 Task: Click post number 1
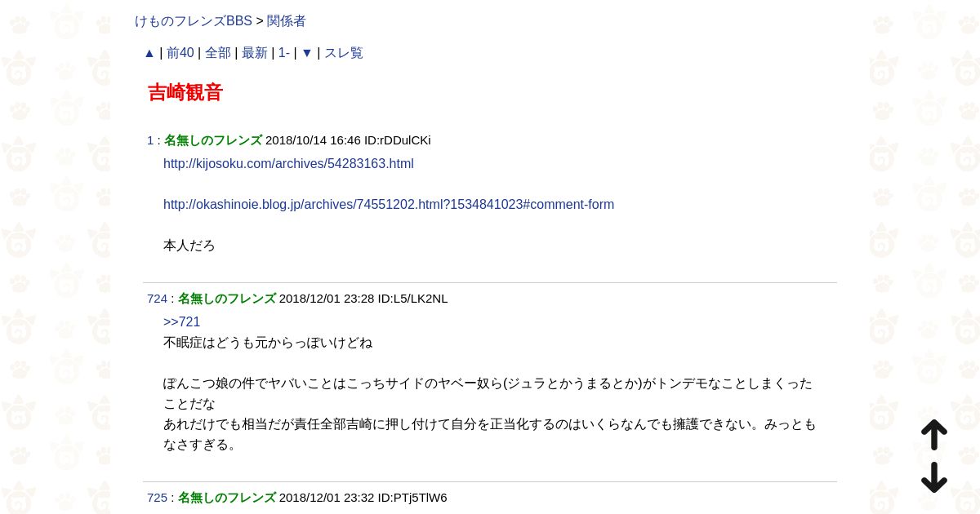[x=150, y=140]
